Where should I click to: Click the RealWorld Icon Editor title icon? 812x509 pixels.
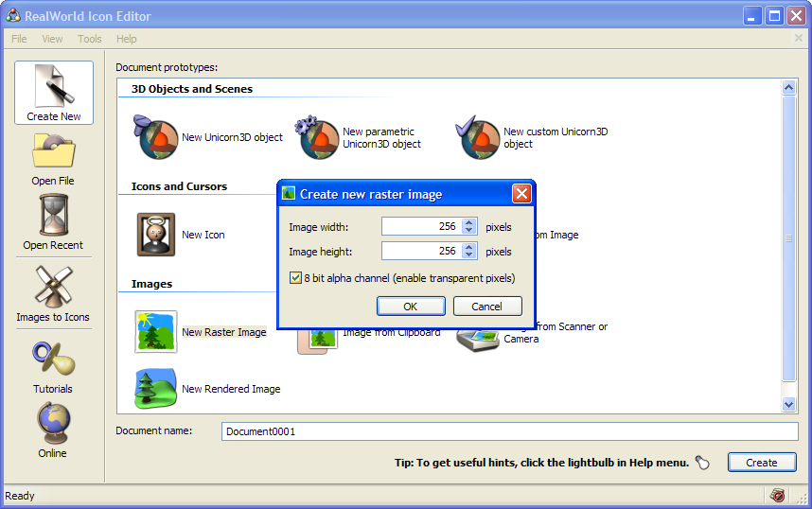[x=13, y=16]
